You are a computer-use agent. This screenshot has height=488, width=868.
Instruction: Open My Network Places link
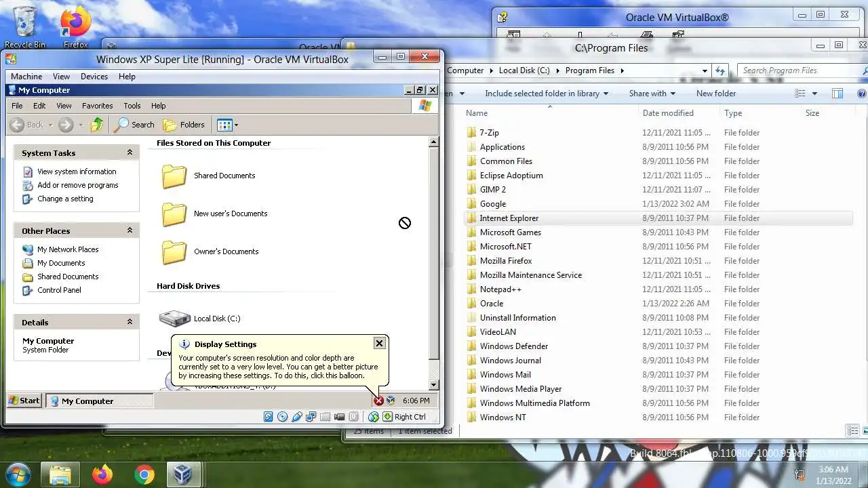click(68, 249)
